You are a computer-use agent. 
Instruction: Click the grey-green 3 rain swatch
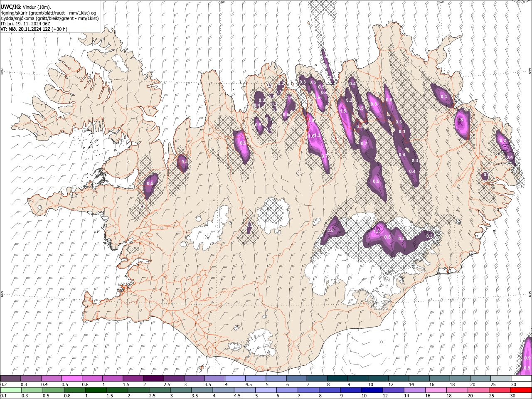point(180,390)
